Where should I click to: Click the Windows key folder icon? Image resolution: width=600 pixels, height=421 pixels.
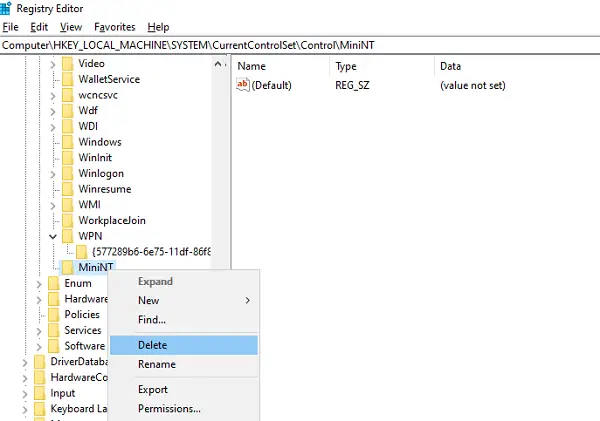(67, 142)
